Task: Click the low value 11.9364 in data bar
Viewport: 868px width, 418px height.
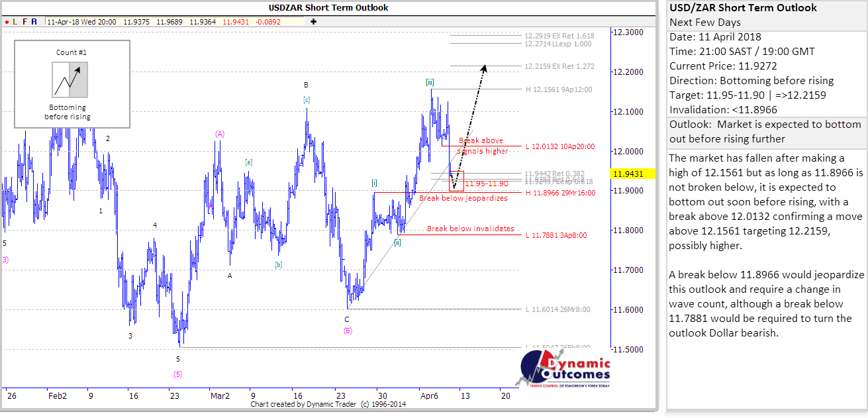Action: click(202, 22)
